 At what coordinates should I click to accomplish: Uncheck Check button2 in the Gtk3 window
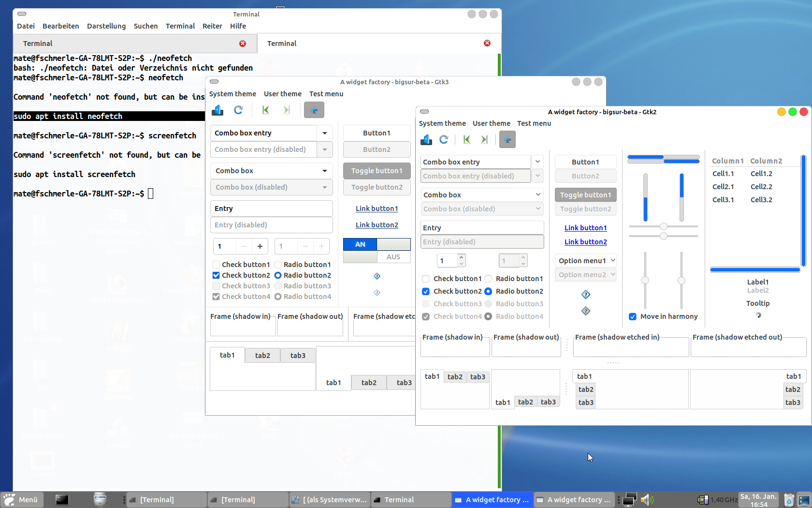[216, 275]
